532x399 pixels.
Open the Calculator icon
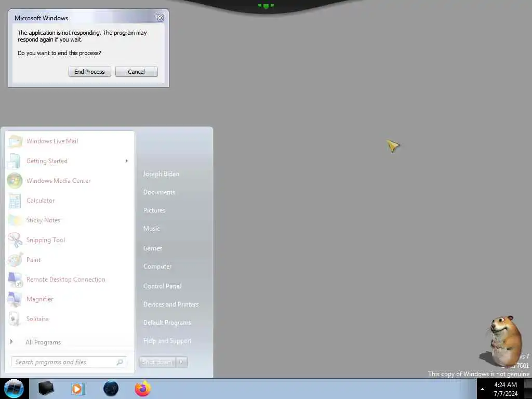[x=15, y=201]
